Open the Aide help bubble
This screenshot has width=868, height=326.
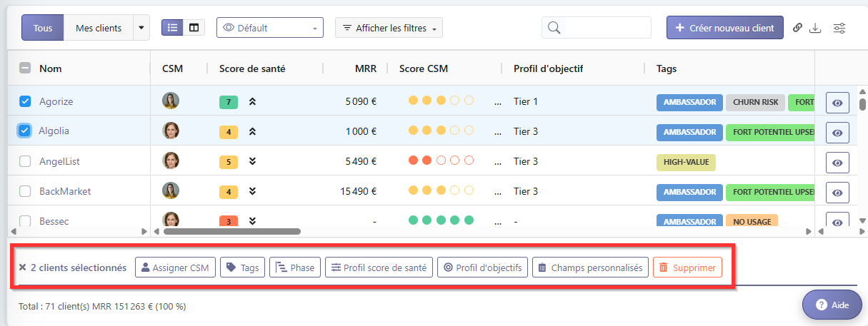(x=832, y=305)
